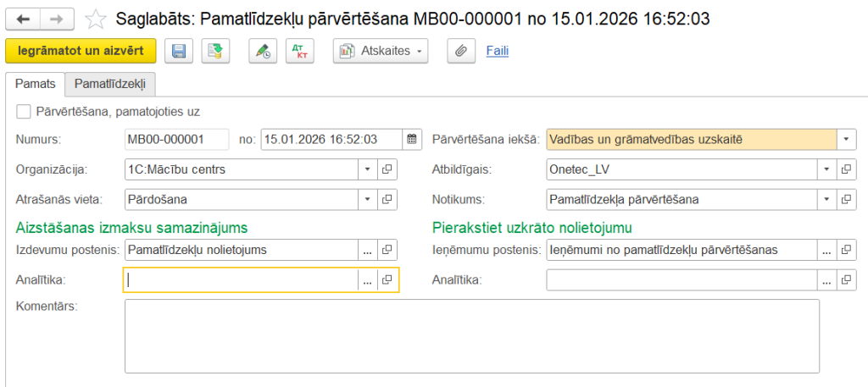Screen dimensions: 868x387
Task: Click the post document icon
Action: point(215,52)
